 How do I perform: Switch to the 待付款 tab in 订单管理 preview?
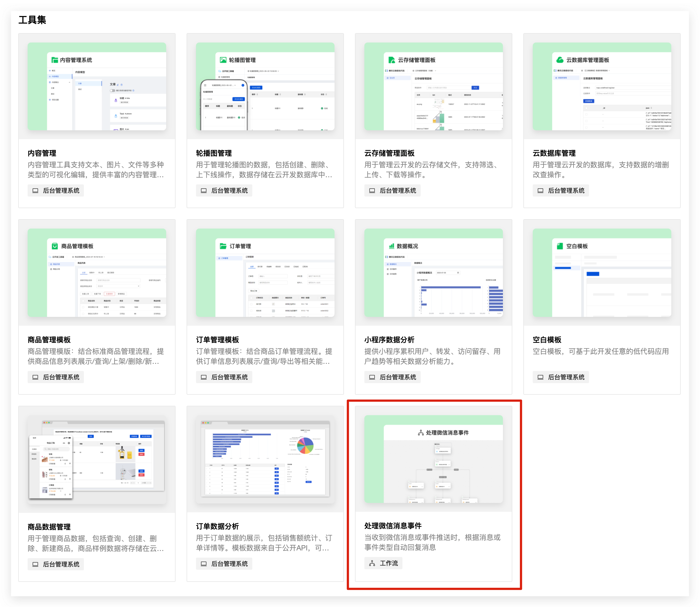tap(260, 267)
